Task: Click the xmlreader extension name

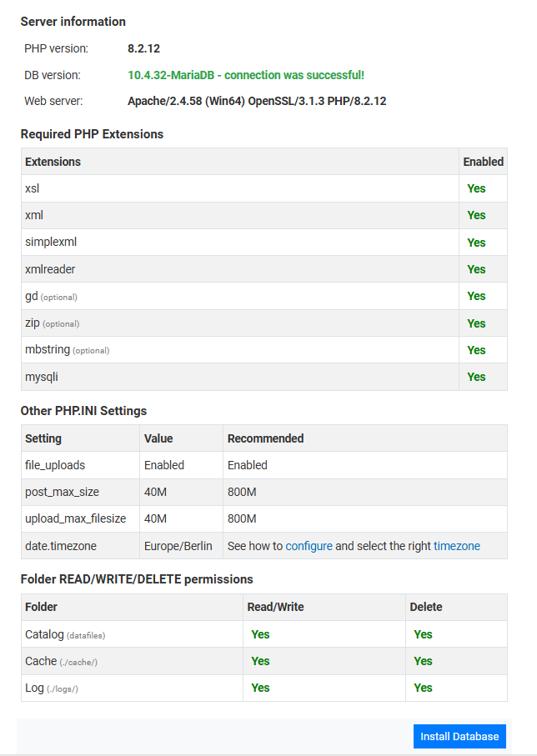Action: coord(50,269)
